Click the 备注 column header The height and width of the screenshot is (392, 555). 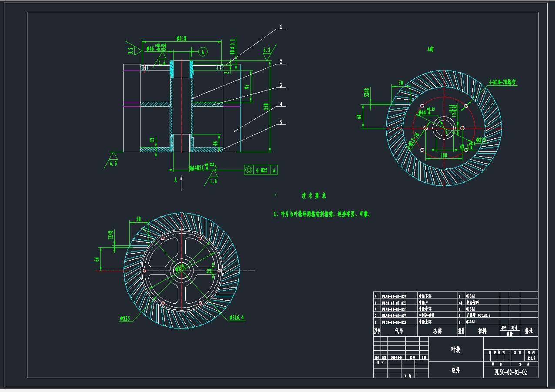529,331
